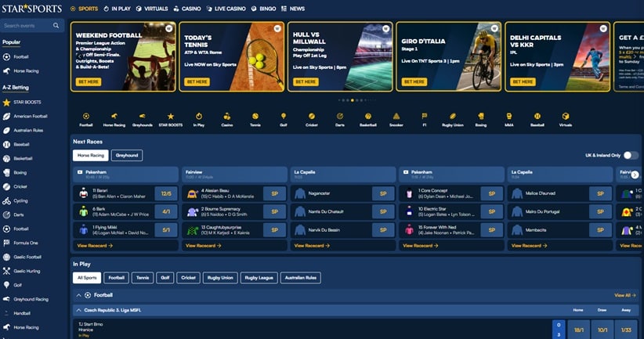Screen dimensions: 644x339
Task: Open the Delhi Capitals vs KKR banner
Action: point(557,56)
